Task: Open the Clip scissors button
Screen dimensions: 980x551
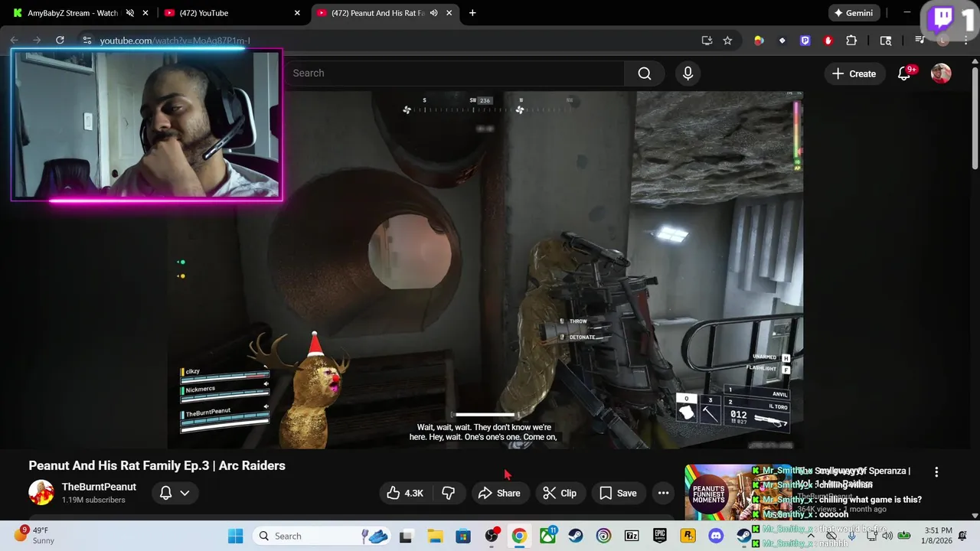Action: [x=560, y=494]
